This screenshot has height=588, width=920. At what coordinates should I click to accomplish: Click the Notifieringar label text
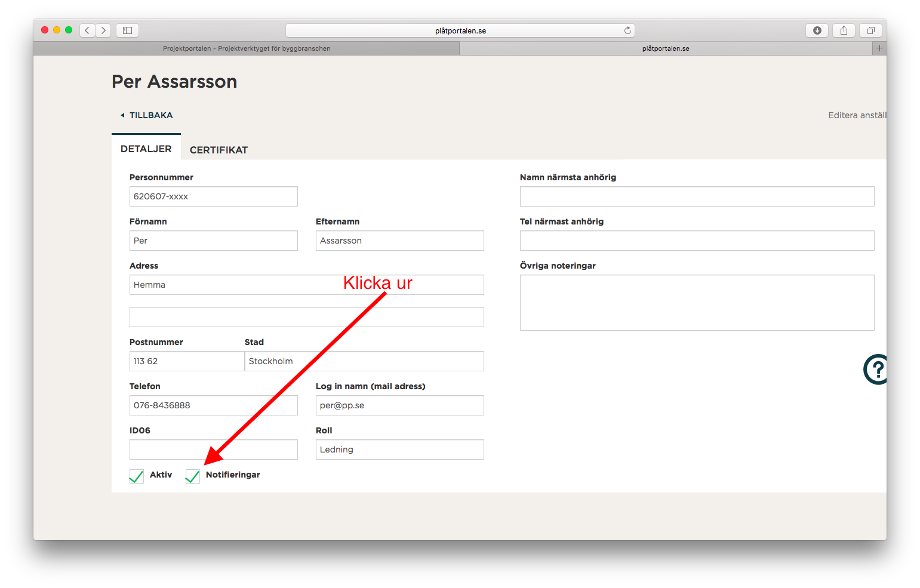[x=233, y=475]
